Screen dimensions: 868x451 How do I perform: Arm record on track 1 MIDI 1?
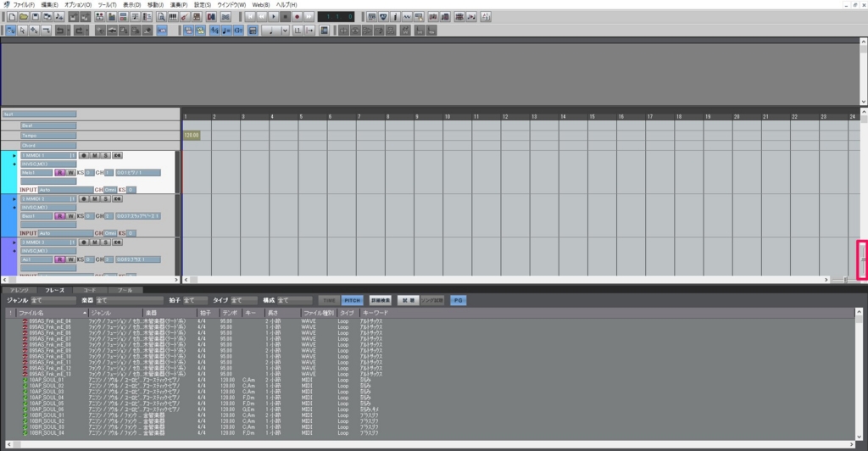(84, 155)
